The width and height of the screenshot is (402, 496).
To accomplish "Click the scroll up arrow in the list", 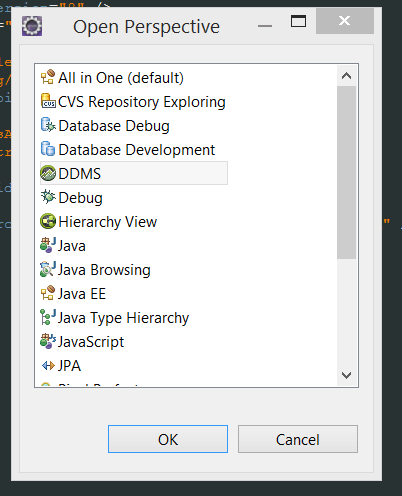I will (x=347, y=76).
